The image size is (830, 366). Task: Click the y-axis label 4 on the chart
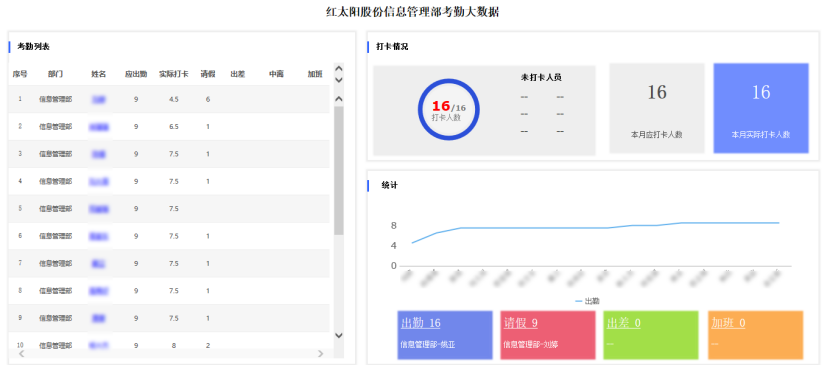click(x=393, y=246)
